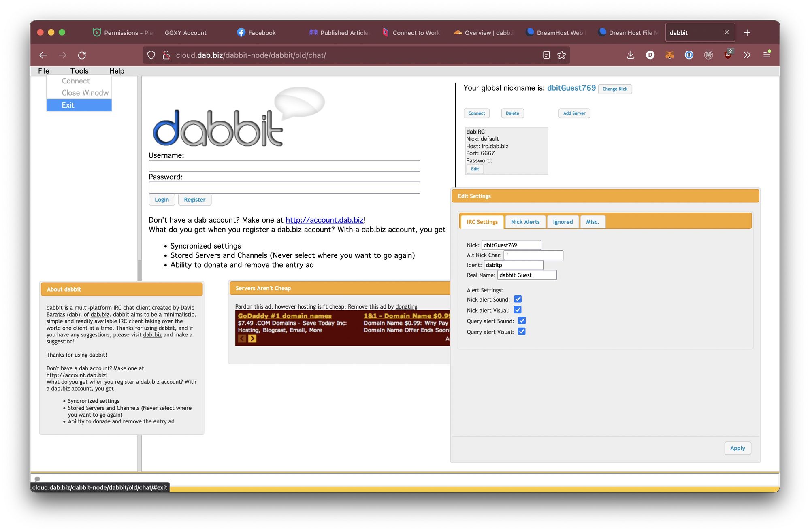Viewport: 810px width, 532px height.
Task: Click the Ident field containing dabitp
Action: [x=514, y=265]
